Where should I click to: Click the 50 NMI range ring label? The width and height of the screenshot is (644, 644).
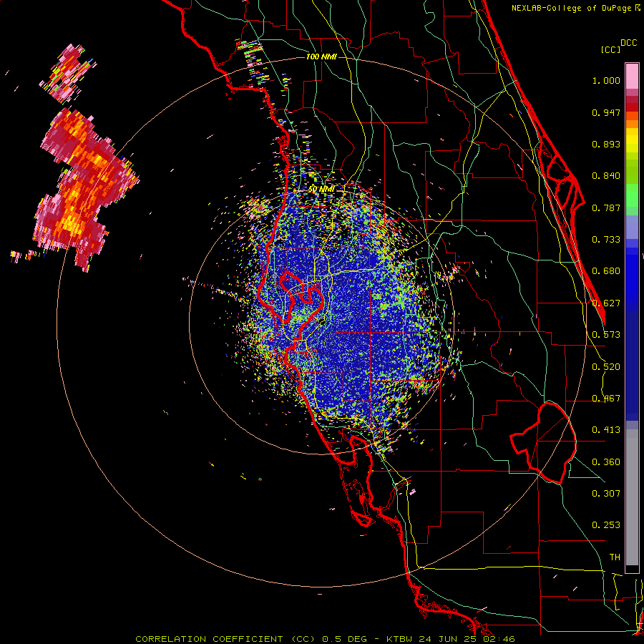pos(321,190)
